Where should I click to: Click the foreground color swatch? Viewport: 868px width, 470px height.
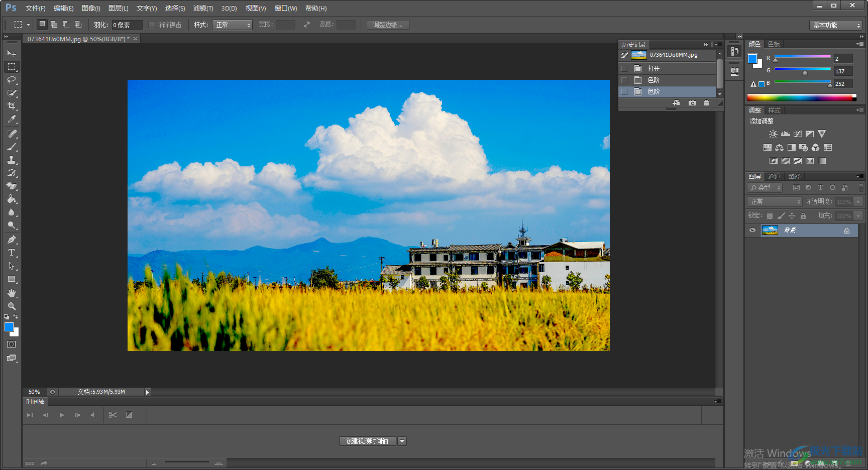pos(8,327)
